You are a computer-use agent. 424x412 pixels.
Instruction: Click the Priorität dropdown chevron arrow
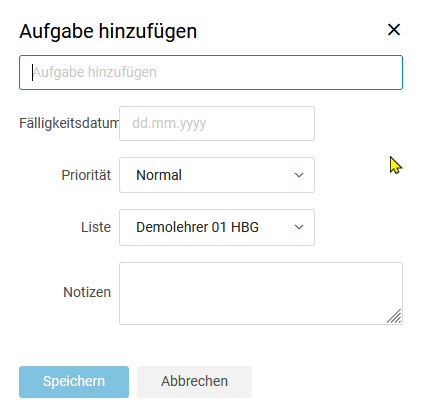click(x=299, y=175)
